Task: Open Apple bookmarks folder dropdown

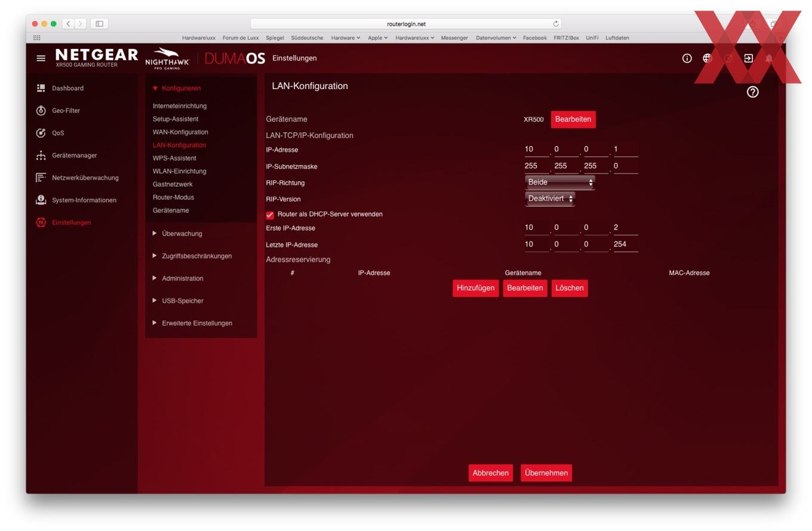Action: coord(378,38)
